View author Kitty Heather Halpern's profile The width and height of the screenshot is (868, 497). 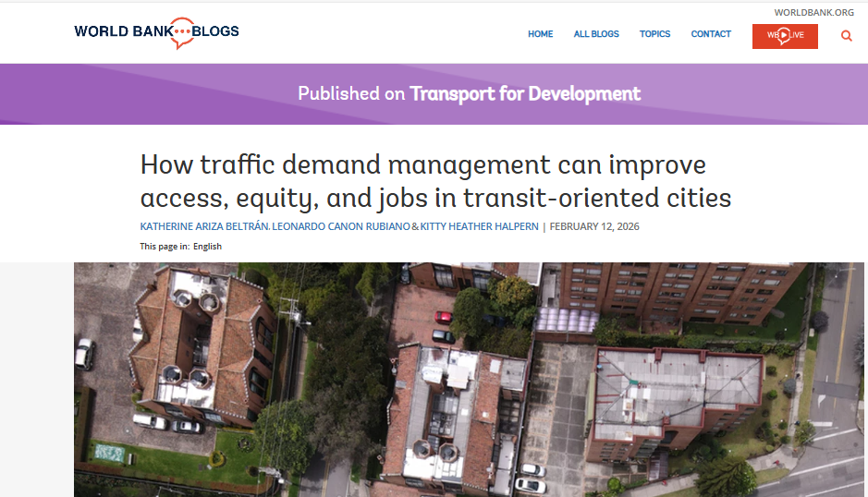pos(480,226)
